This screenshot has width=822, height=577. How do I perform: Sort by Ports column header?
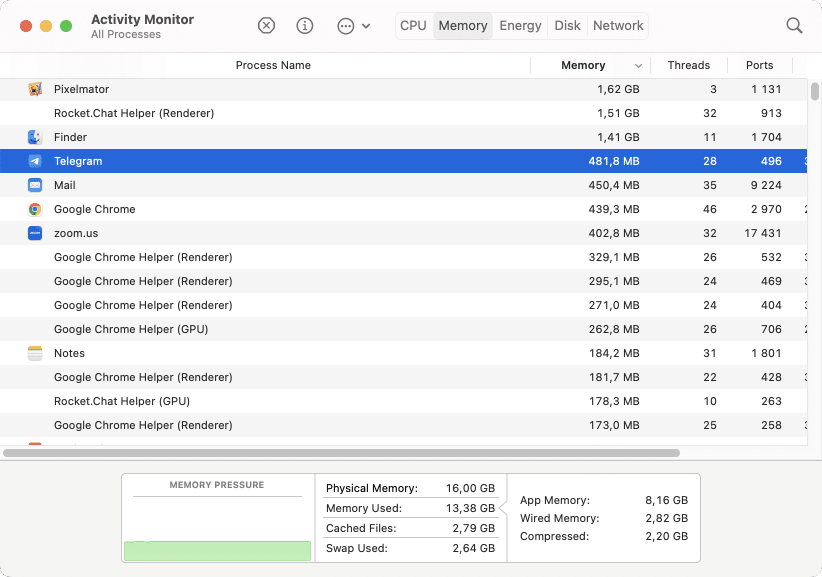pos(759,66)
